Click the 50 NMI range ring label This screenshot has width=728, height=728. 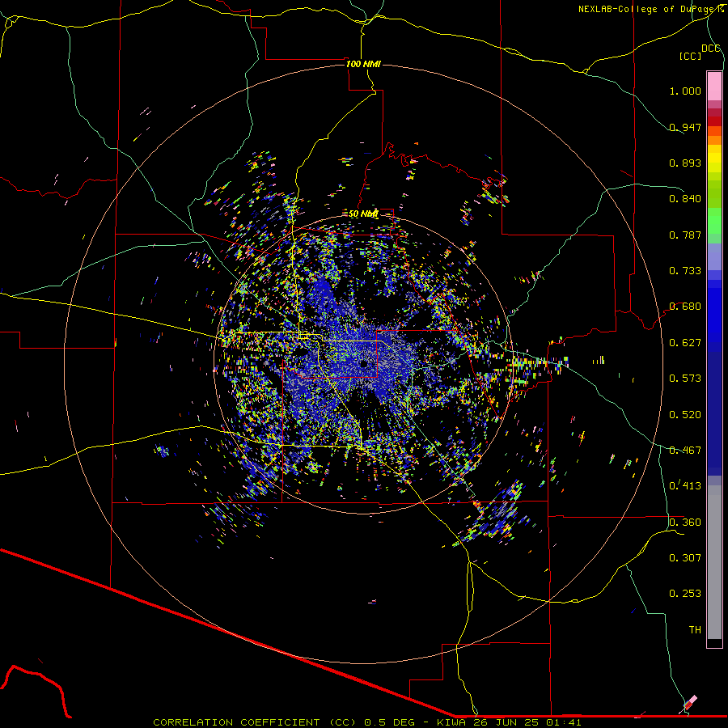pos(363,214)
